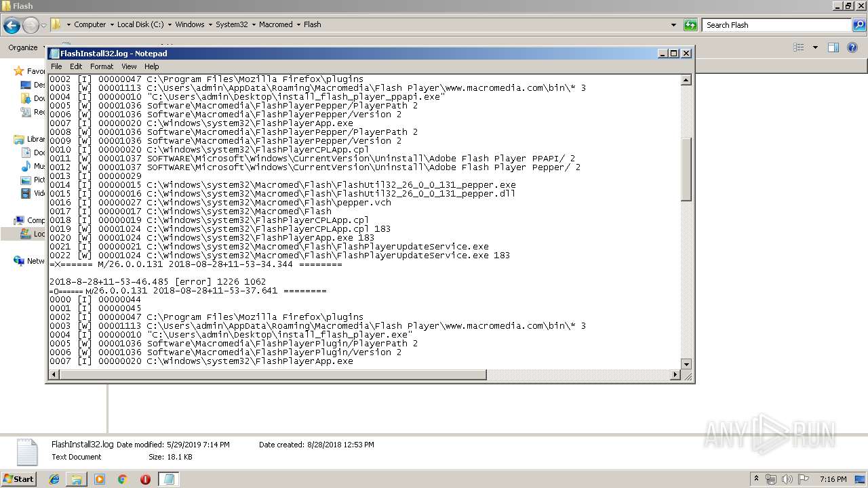Select the Music library icon in sidebar

(26, 166)
